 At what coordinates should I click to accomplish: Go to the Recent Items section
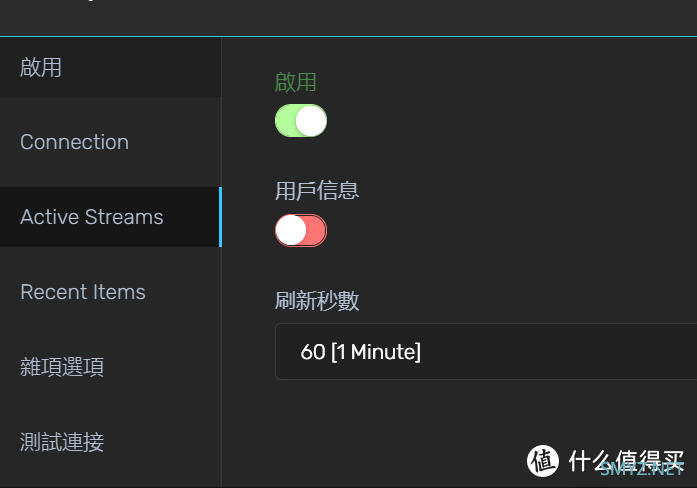pyautogui.click(x=110, y=292)
